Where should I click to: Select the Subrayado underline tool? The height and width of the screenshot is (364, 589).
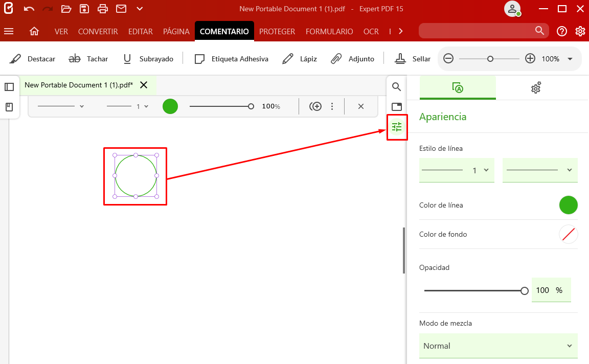tap(148, 59)
